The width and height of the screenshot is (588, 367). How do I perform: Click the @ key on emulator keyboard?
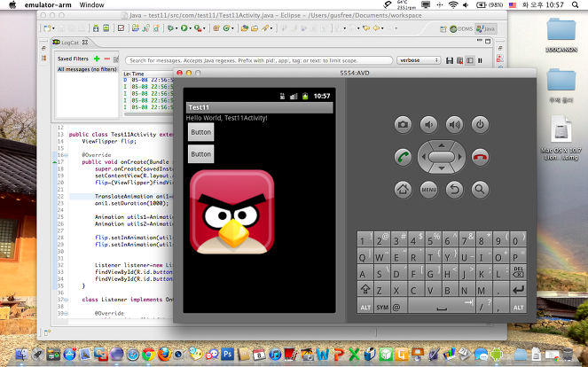click(398, 307)
